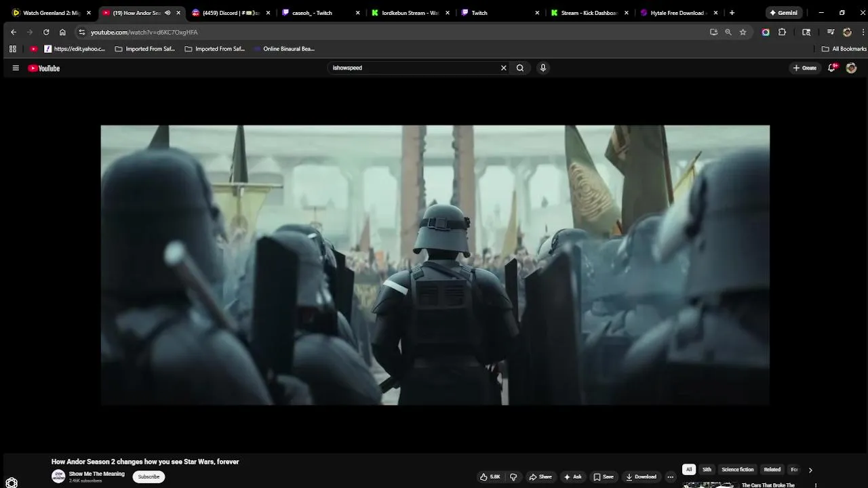Like the video (5.8K)
This screenshot has height=488, width=868.
click(490, 476)
